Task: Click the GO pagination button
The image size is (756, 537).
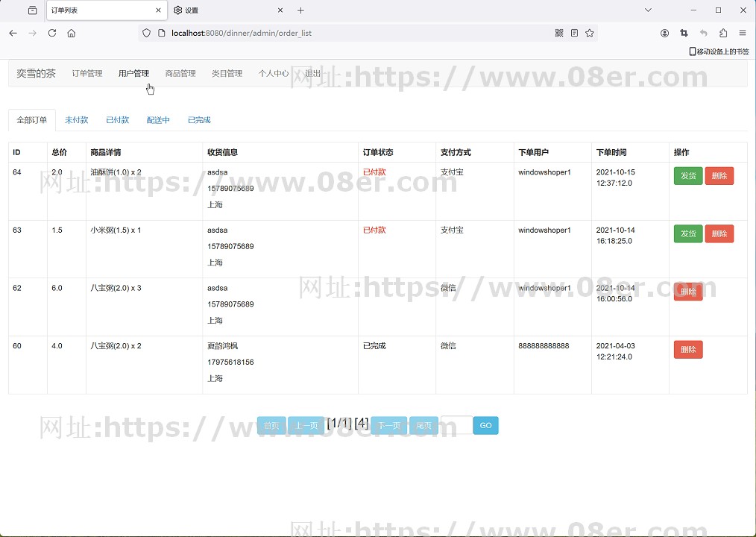Action: point(485,426)
